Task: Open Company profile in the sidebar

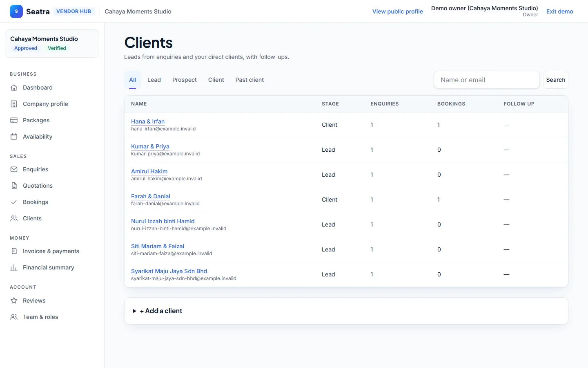Action: click(52, 104)
